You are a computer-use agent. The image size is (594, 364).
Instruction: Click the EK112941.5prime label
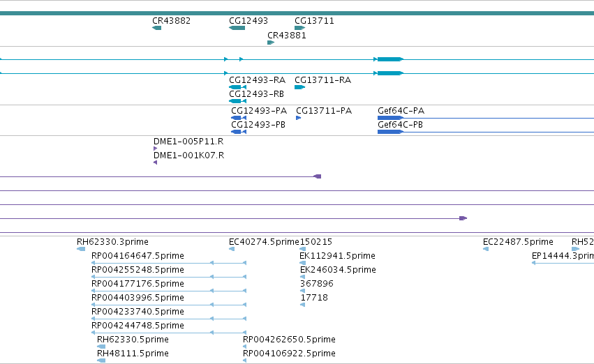(x=337, y=255)
